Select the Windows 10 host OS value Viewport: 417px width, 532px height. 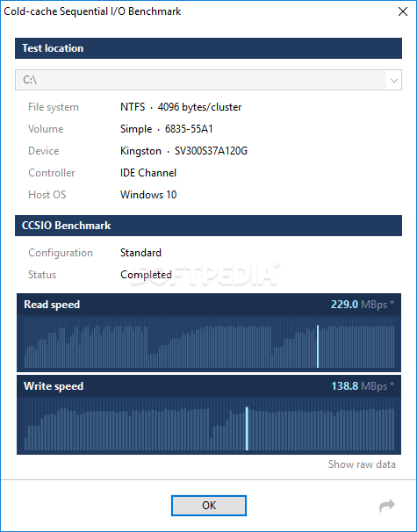click(148, 195)
